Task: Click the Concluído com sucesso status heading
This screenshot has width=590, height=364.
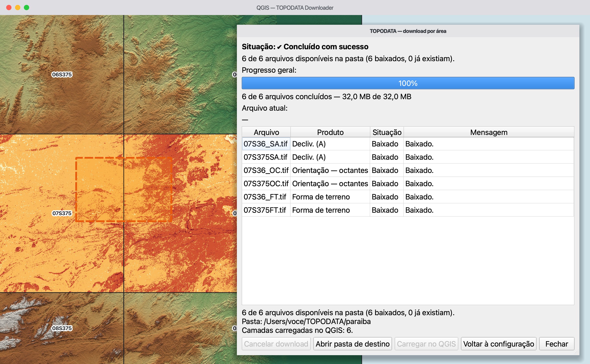Action: click(326, 46)
